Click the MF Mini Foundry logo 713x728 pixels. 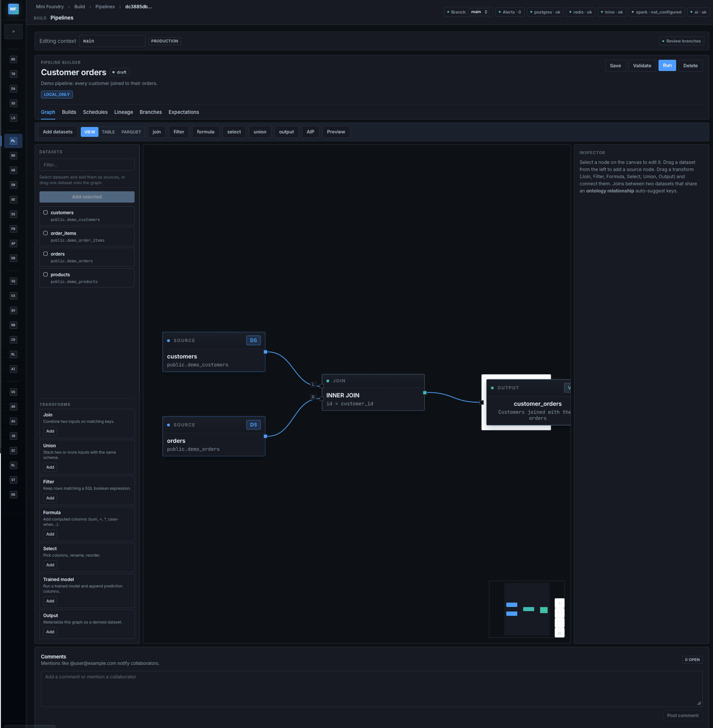click(13, 9)
